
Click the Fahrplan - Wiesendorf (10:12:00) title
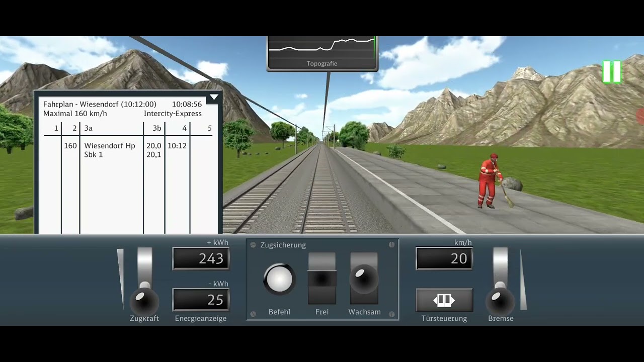coord(100,104)
